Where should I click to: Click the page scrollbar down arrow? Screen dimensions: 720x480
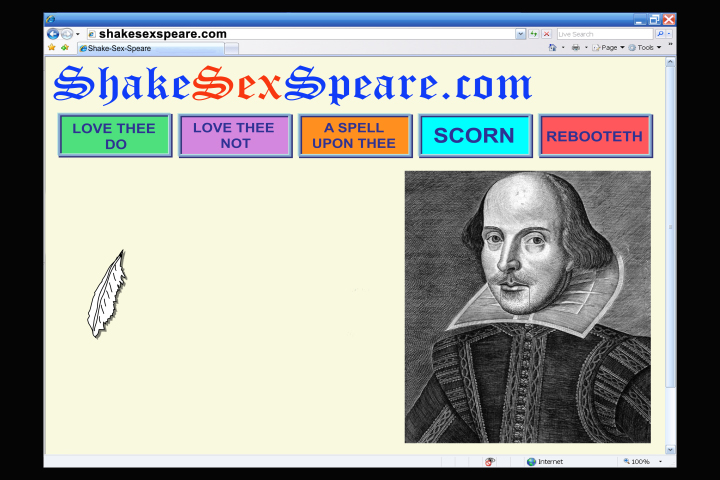(670, 450)
